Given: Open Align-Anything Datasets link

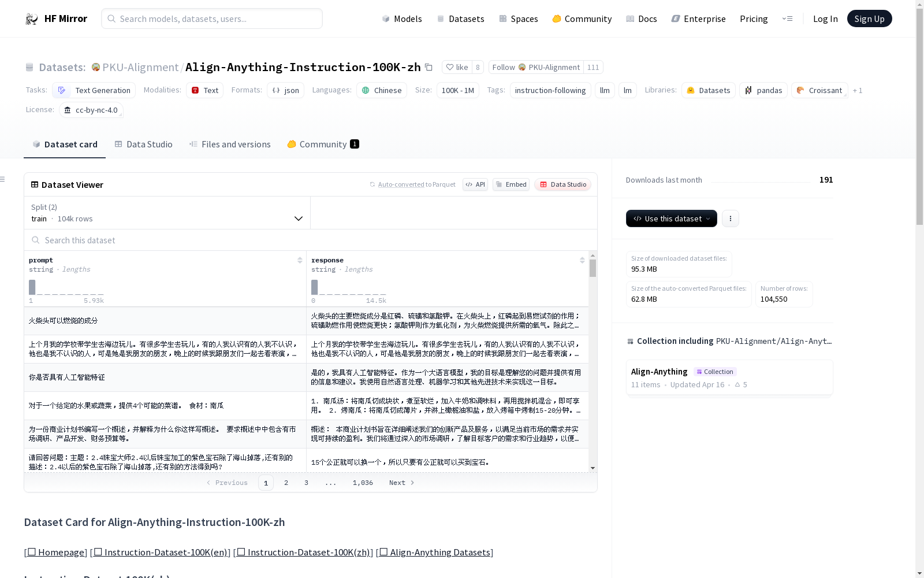Looking at the screenshot, I should pos(435,552).
